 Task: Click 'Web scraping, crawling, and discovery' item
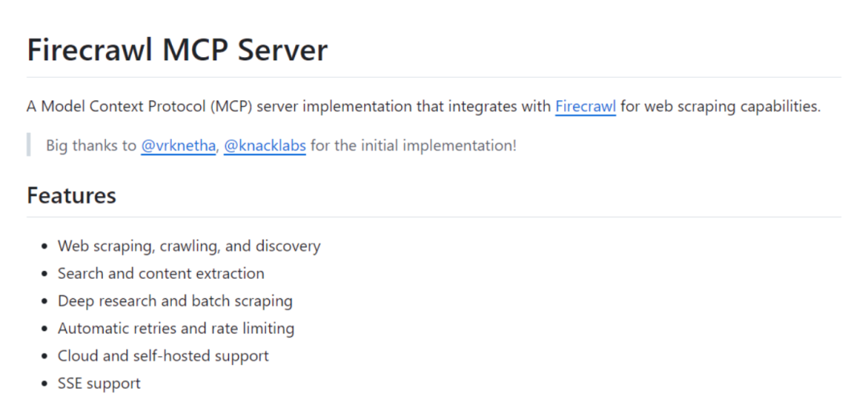tap(189, 246)
